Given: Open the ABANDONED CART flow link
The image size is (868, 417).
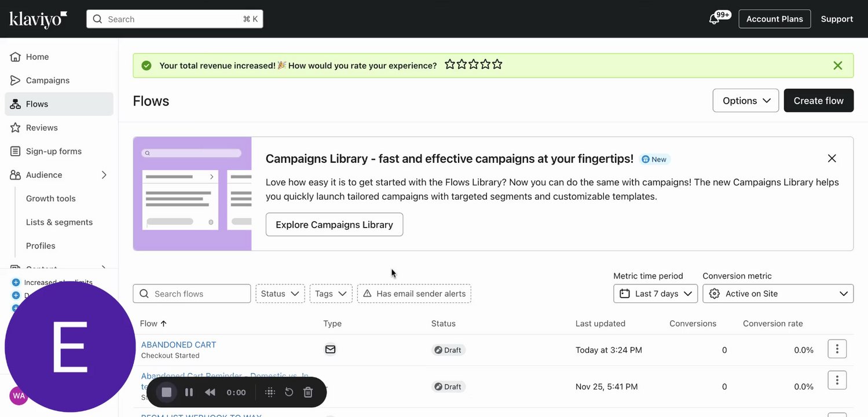Looking at the screenshot, I should 178,345.
